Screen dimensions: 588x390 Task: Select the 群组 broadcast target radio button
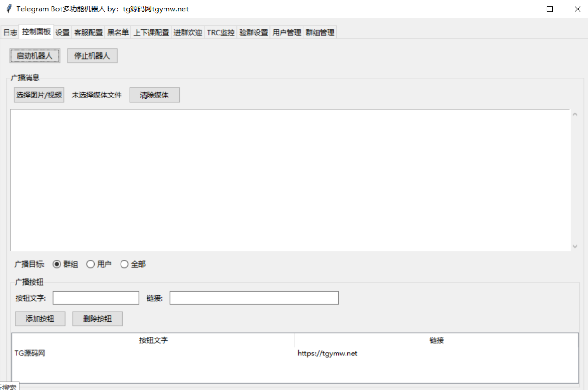coord(57,264)
